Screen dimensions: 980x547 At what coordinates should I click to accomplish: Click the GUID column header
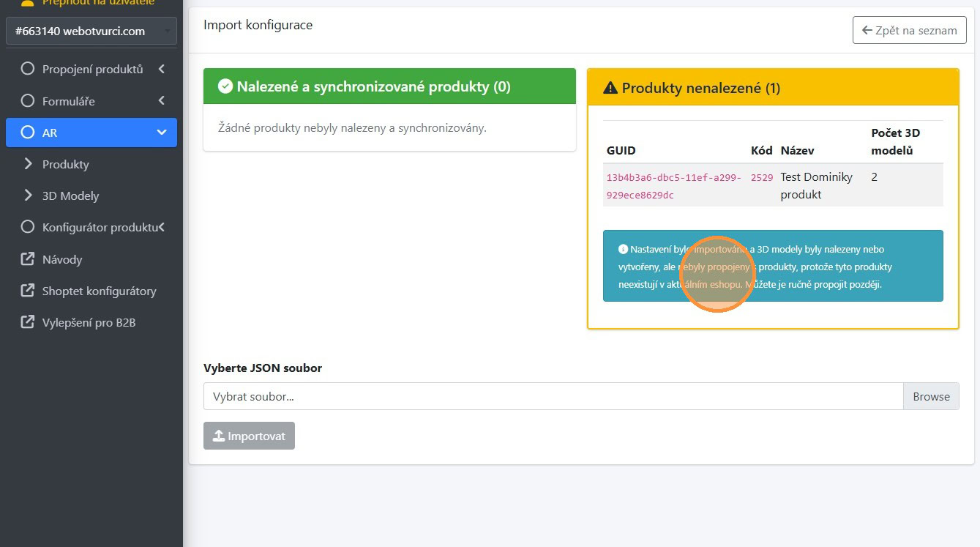coord(621,150)
